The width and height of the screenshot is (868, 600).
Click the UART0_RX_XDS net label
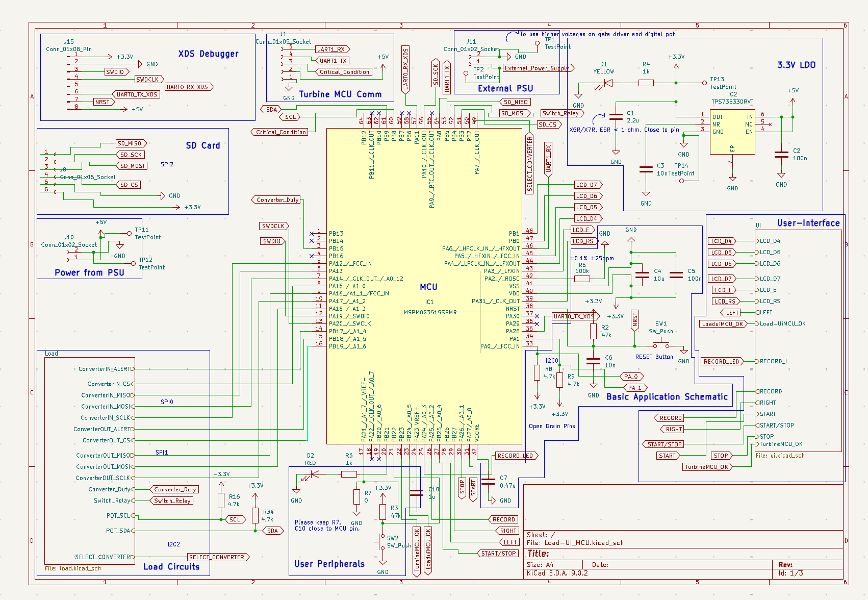click(189, 87)
